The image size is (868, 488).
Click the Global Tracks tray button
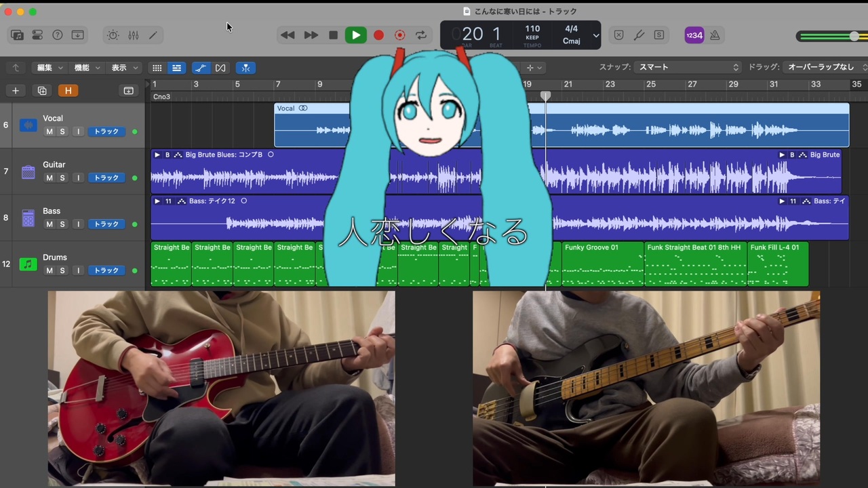128,91
